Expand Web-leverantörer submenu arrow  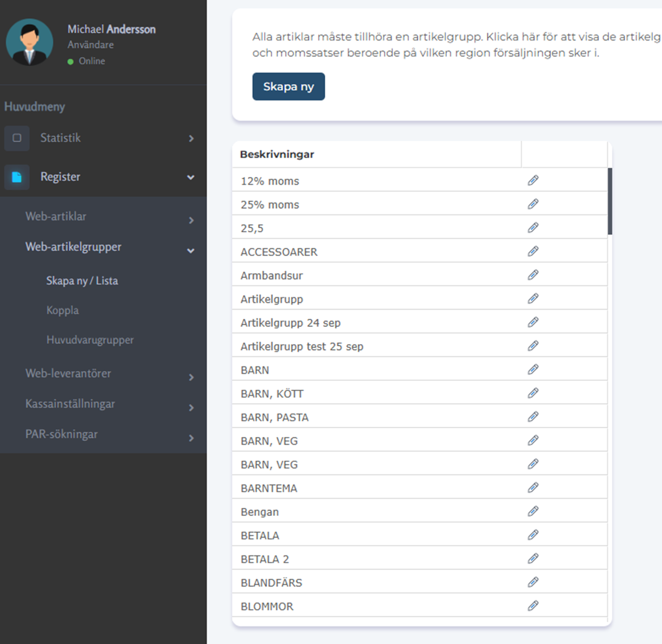click(191, 377)
